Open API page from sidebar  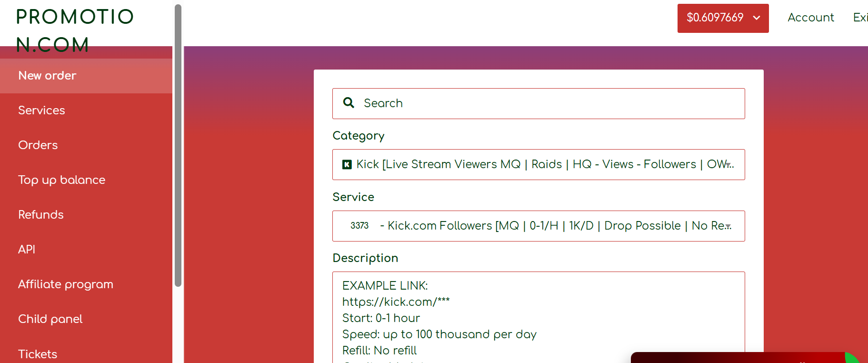click(86, 250)
